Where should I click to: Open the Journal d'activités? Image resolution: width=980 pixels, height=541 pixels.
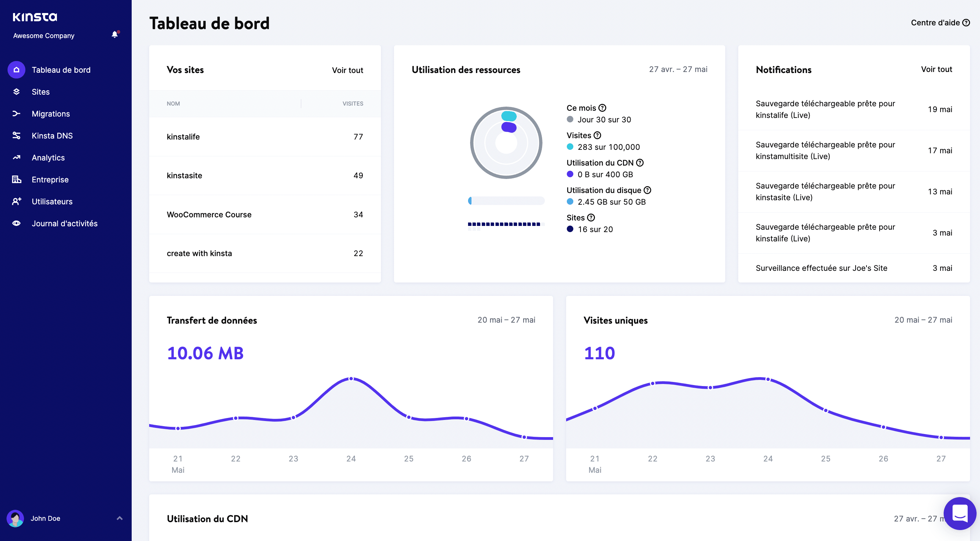pyautogui.click(x=64, y=223)
